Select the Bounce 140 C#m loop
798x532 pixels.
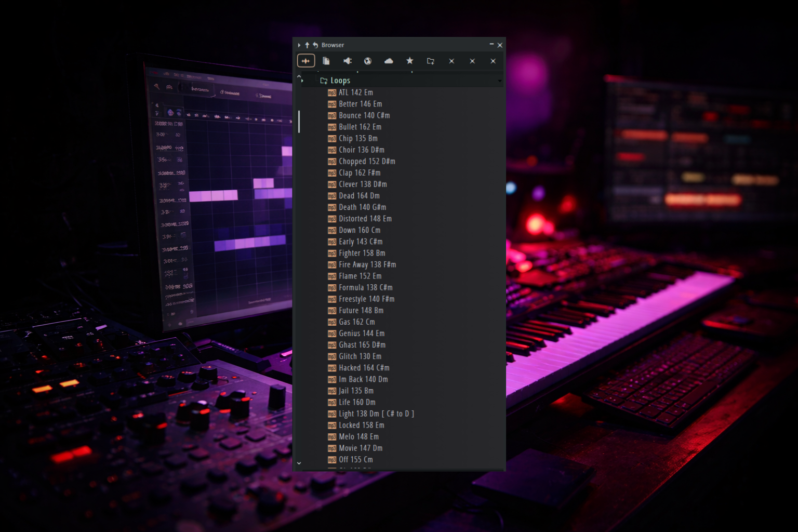click(x=364, y=115)
